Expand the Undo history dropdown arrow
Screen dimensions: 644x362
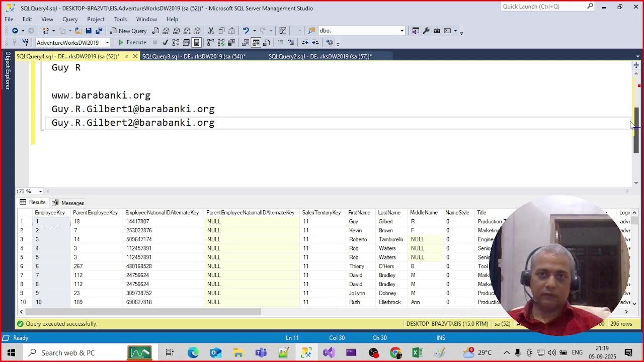coord(254,31)
